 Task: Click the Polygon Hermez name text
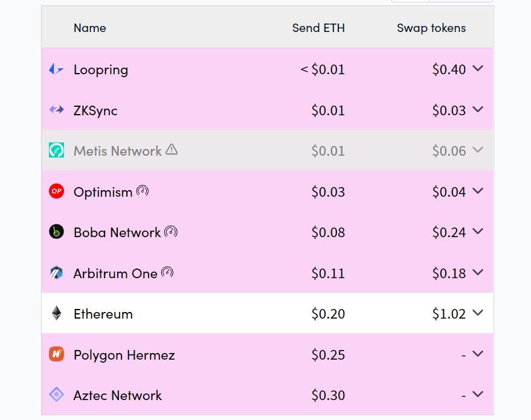coord(124,355)
